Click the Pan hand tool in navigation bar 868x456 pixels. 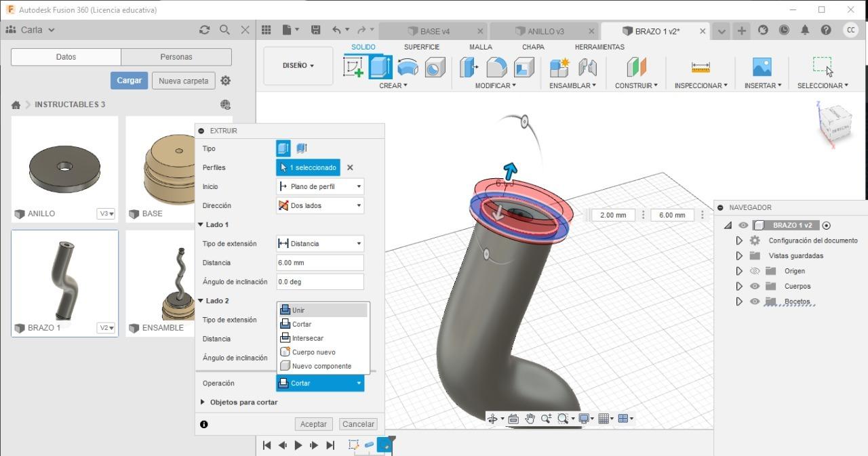tap(530, 419)
